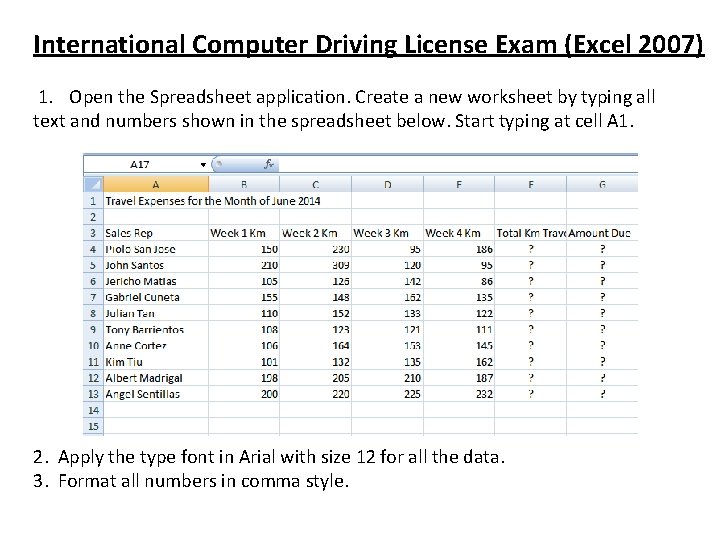The image size is (720, 540).
Task: Click the 'Total Km Trav' cell
Action: click(x=530, y=233)
